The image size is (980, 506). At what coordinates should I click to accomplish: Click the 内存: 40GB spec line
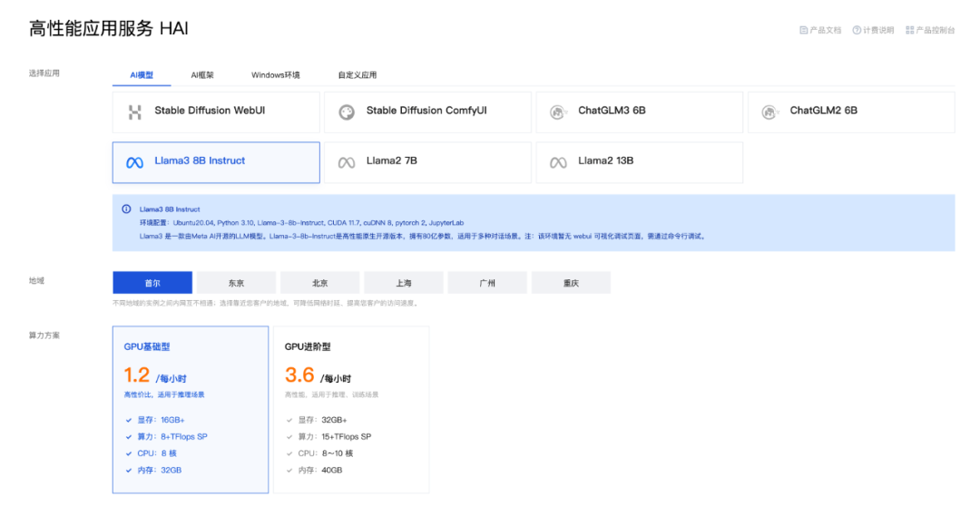click(314, 471)
